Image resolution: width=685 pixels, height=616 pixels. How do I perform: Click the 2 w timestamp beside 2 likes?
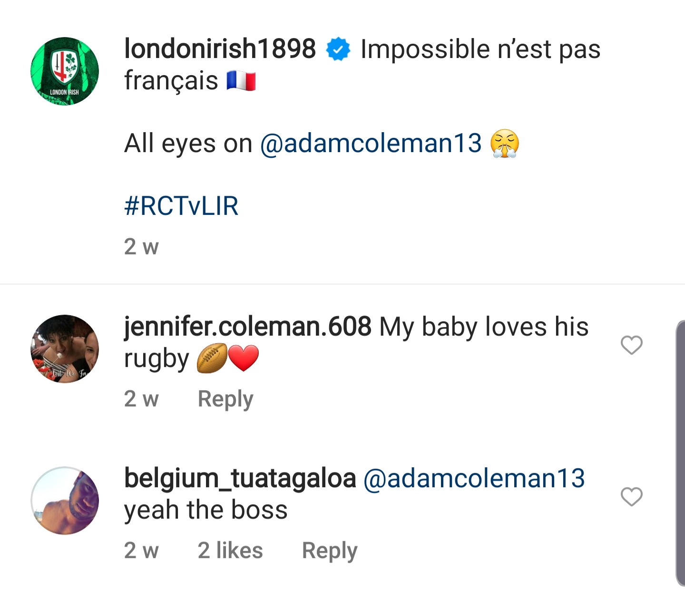pos(141,550)
